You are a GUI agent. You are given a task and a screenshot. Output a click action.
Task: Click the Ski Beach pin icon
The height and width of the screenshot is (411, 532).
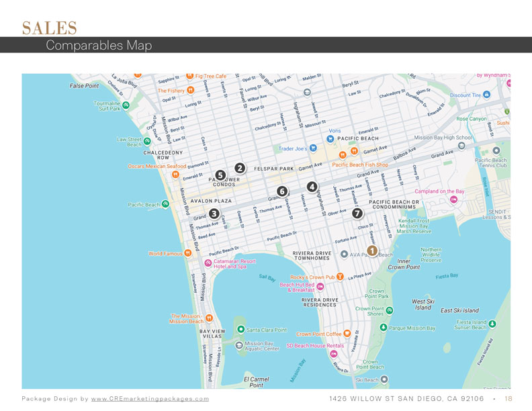click(x=384, y=379)
